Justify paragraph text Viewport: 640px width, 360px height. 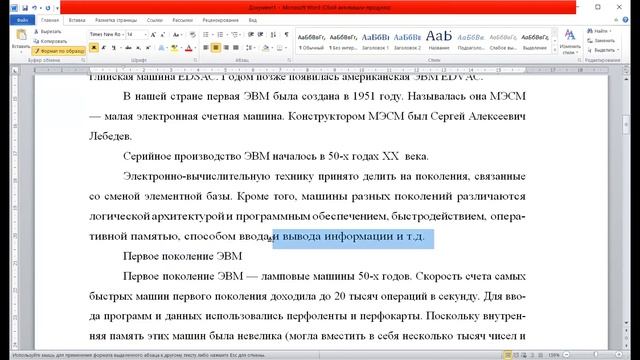(236, 48)
